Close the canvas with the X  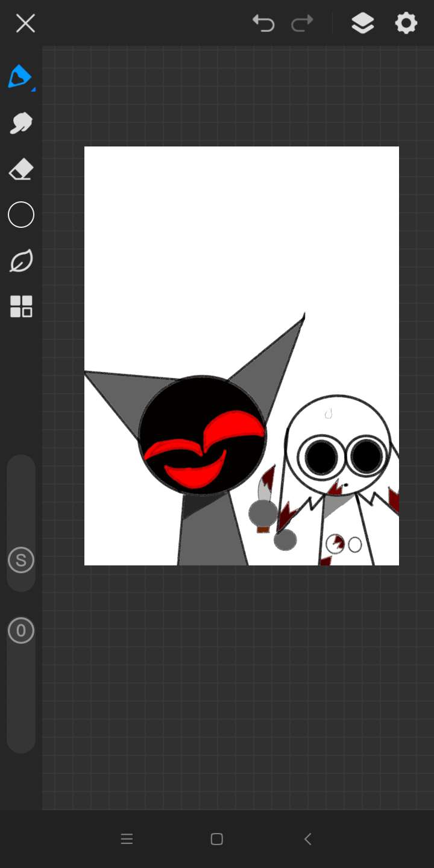point(25,24)
